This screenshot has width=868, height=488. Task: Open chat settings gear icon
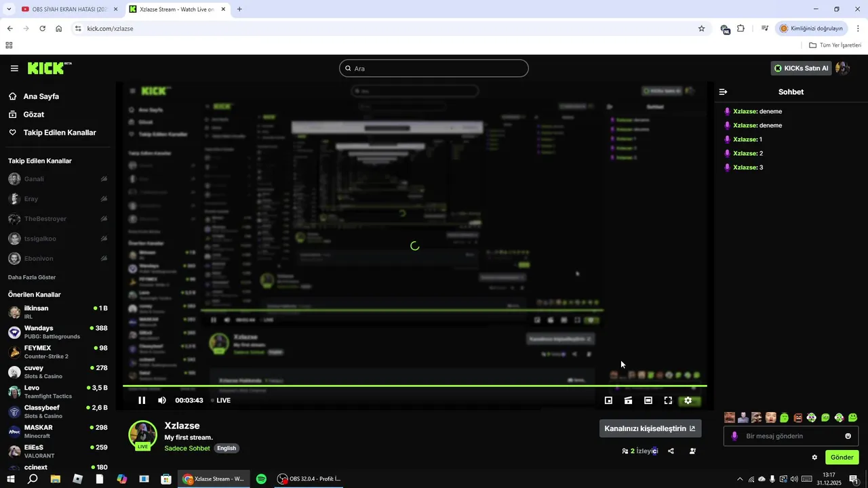(814, 457)
